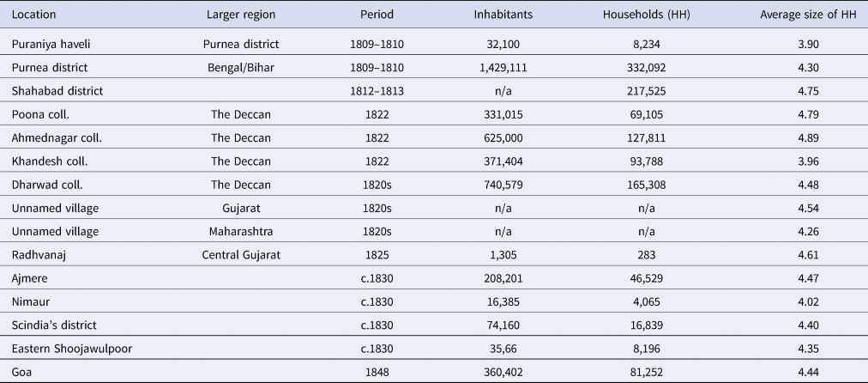Select Khandesh coll. households value 93,788
Viewport: 868px width, 383px height.
(x=647, y=161)
